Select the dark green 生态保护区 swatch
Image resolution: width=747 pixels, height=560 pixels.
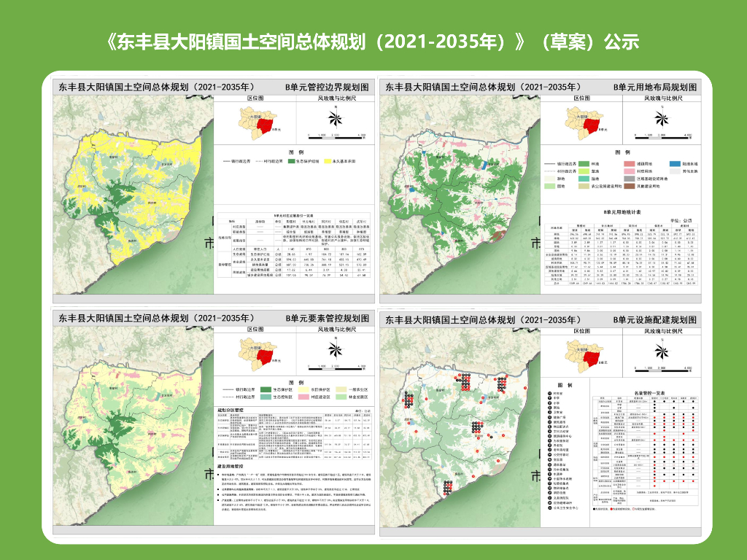[266, 389]
